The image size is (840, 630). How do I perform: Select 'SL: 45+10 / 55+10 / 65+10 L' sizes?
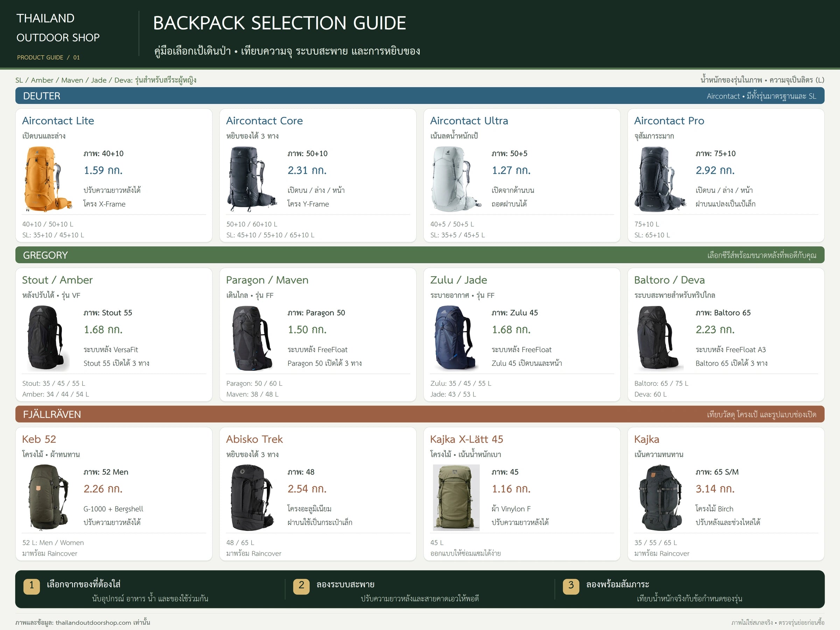(271, 235)
